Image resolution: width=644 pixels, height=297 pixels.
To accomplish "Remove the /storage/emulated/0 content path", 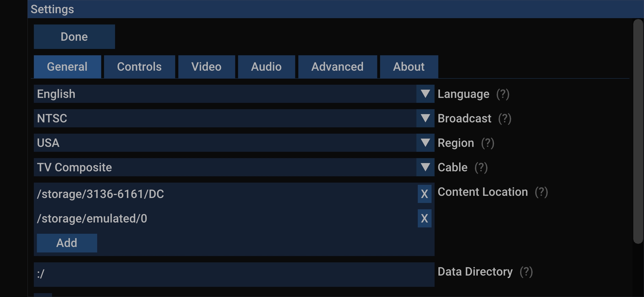I will [424, 218].
